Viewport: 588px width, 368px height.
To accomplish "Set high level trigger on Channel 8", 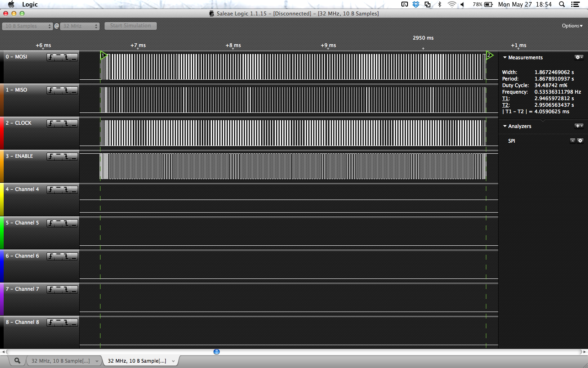I will (58, 323).
